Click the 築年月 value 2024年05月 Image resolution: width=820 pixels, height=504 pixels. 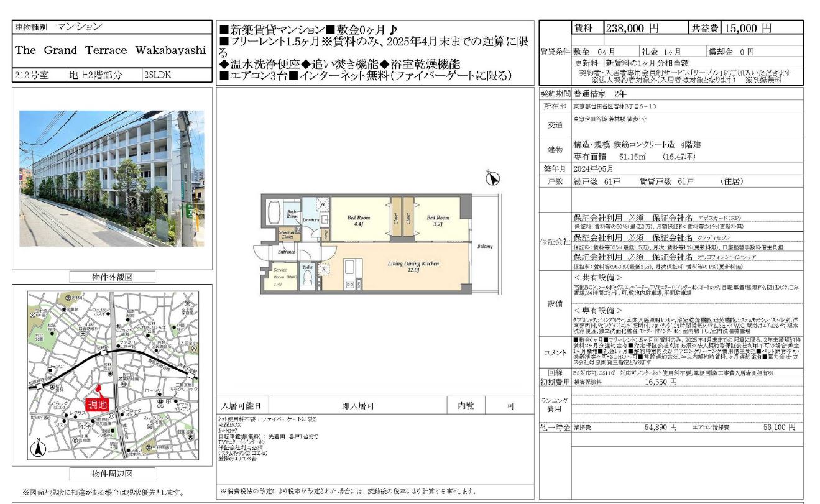(594, 168)
